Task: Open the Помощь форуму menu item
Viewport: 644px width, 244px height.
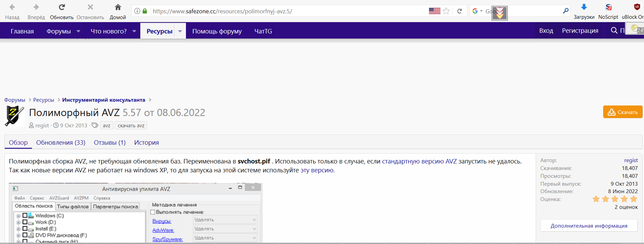Action: (217, 31)
